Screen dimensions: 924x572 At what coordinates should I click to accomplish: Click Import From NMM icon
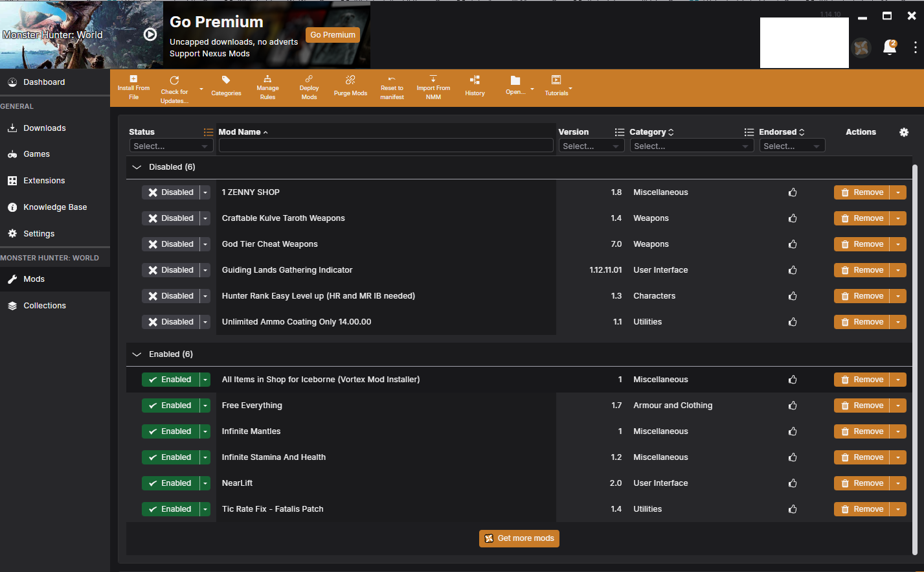(433, 79)
